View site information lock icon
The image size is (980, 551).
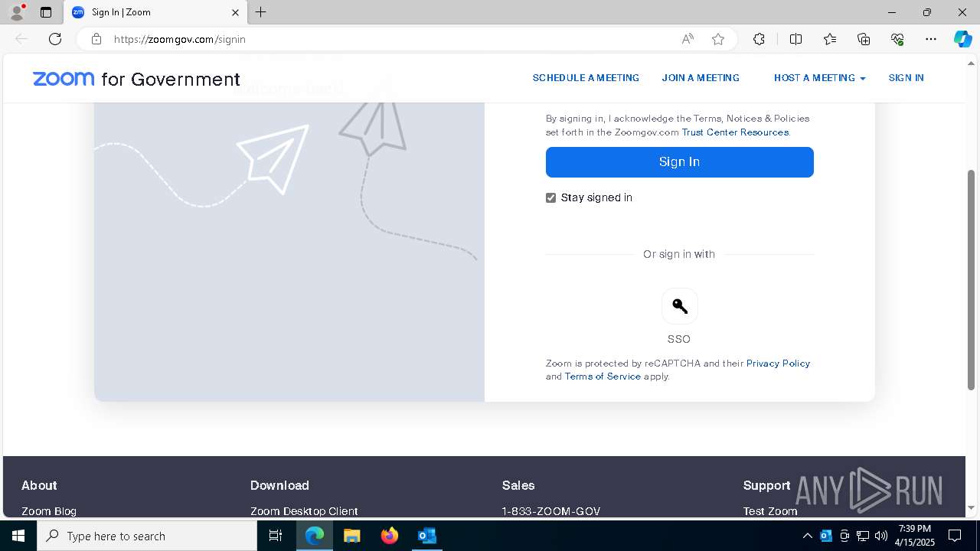pos(96,39)
